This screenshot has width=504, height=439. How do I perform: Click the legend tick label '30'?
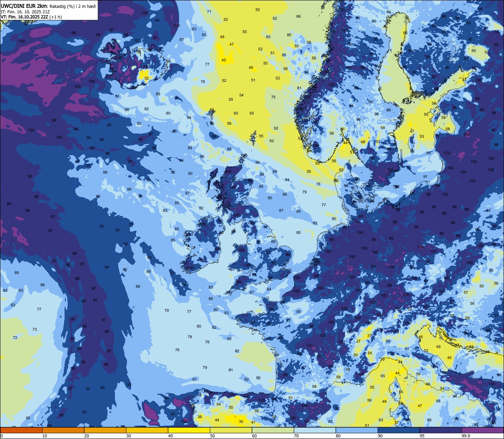[129, 436]
